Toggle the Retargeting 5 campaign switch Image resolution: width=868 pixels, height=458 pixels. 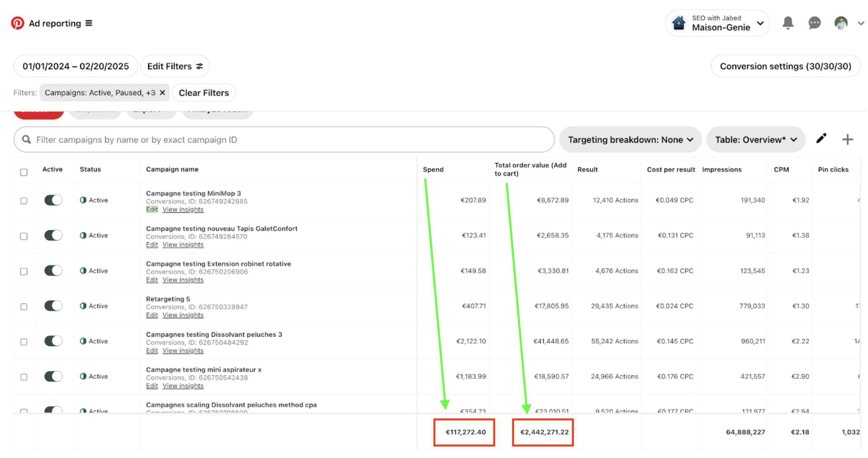coord(53,306)
